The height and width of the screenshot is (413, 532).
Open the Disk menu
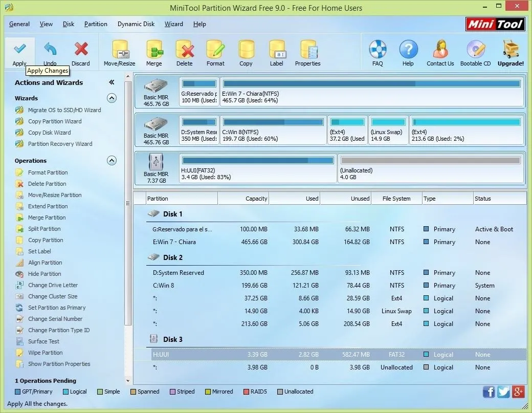[69, 24]
